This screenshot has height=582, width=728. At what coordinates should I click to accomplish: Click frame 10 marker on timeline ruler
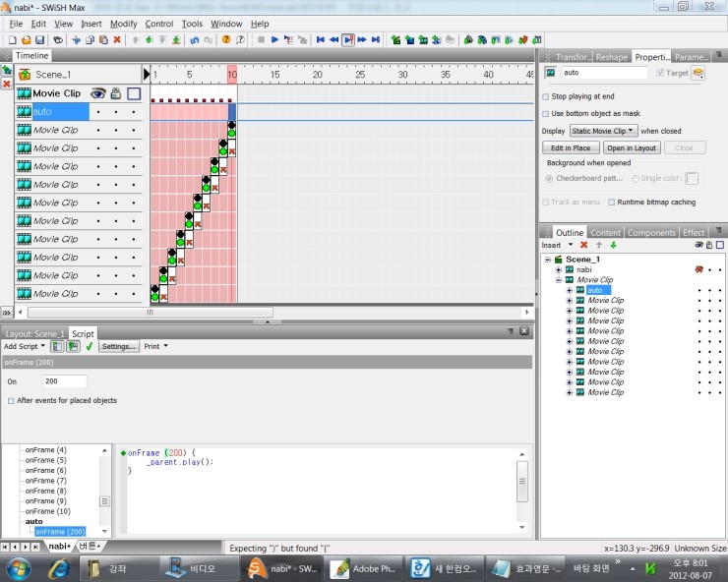point(231,75)
